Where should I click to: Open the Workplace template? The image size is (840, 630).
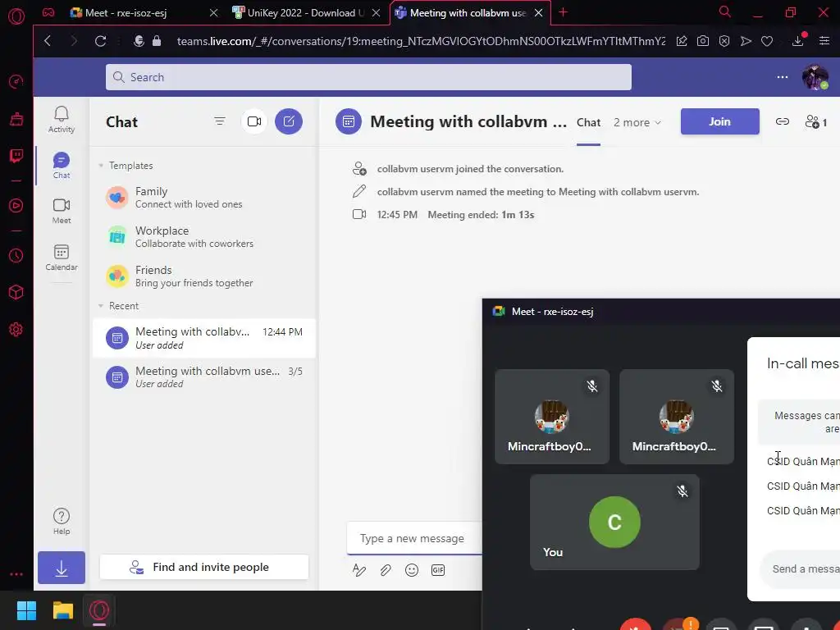(203, 237)
